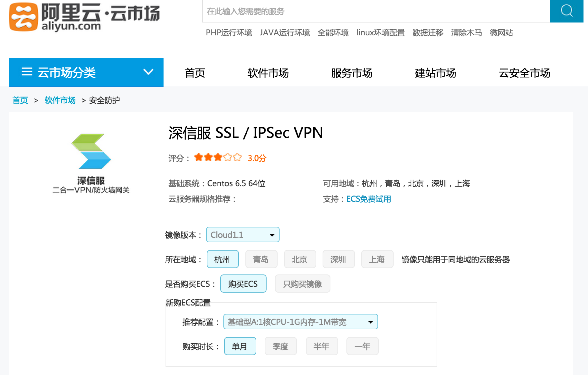Open the 镜像版本 Cloud1.1 dropdown
This screenshot has height=375, width=588.
[x=243, y=235]
